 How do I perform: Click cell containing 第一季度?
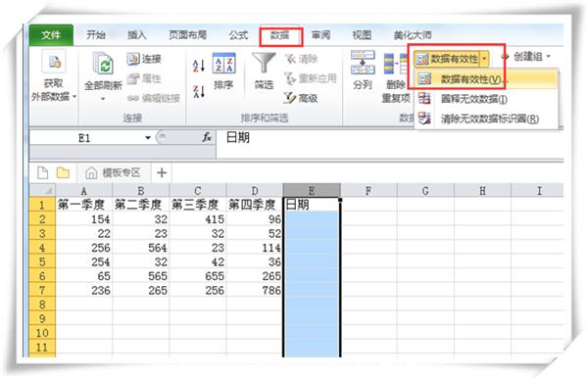pyautogui.click(x=84, y=205)
